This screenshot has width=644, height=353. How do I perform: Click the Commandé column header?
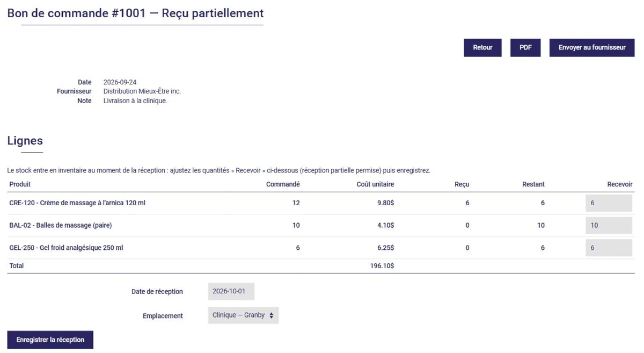point(283,184)
